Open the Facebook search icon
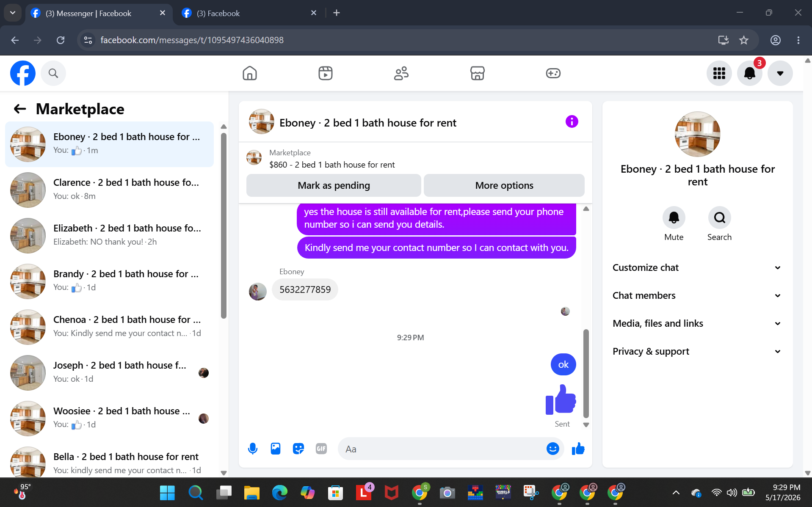The image size is (812, 507). tap(53, 73)
